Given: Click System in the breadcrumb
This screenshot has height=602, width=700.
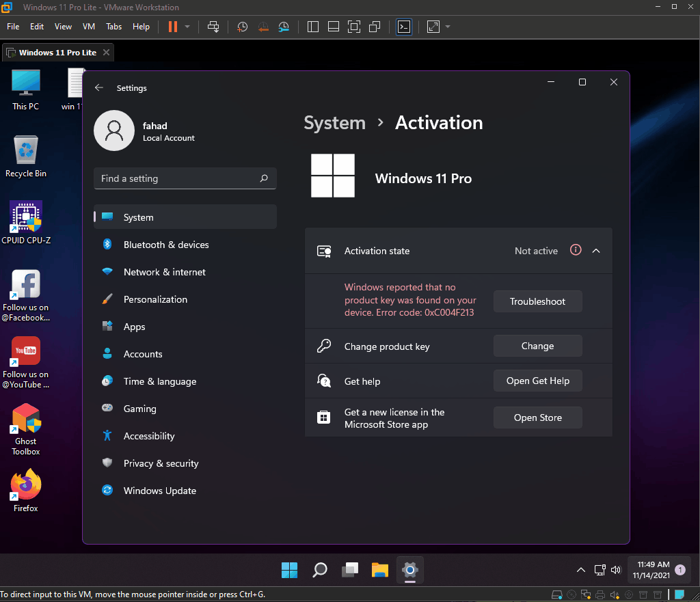Looking at the screenshot, I should [334, 123].
